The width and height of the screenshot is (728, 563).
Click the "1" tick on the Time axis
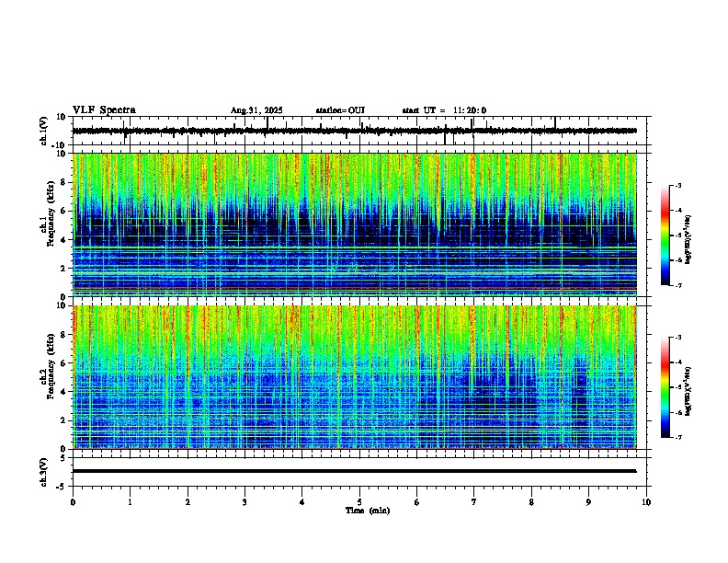pos(130,502)
